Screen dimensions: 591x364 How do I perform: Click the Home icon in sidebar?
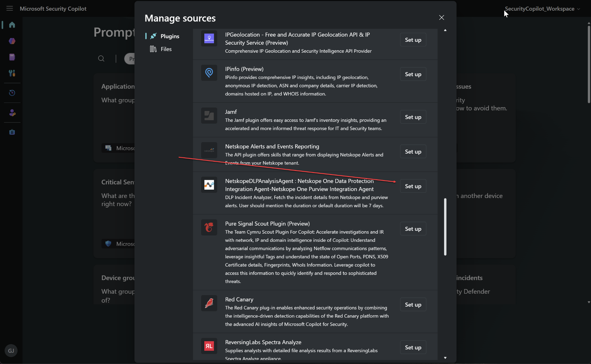point(12,25)
